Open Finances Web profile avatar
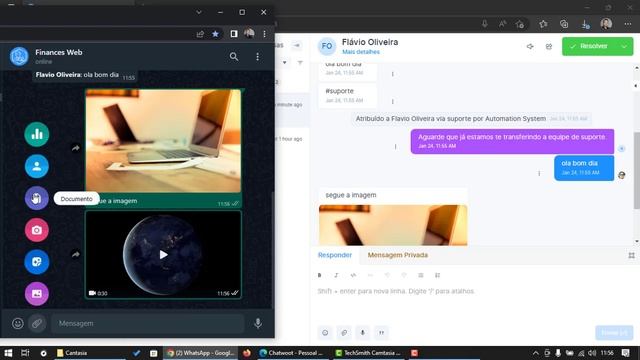Viewport: 640px width, 360px height. click(x=19, y=56)
